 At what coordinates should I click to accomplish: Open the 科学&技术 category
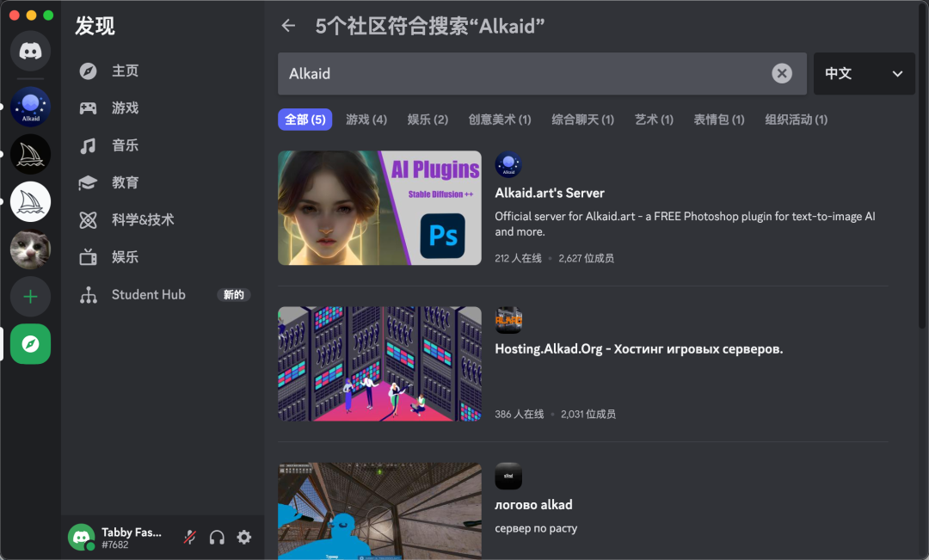tap(163, 220)
